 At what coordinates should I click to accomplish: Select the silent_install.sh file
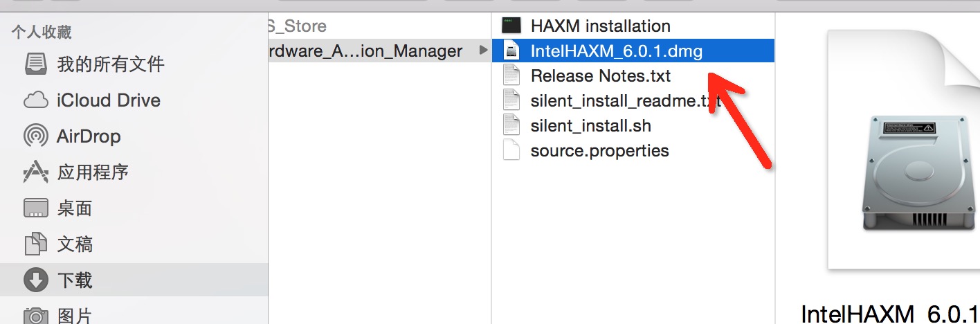tap(590, 126)
